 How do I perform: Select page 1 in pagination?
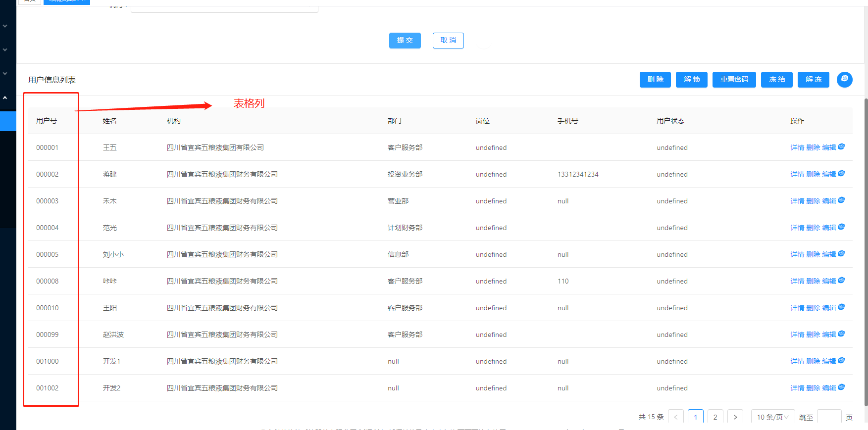click(696, 417)
